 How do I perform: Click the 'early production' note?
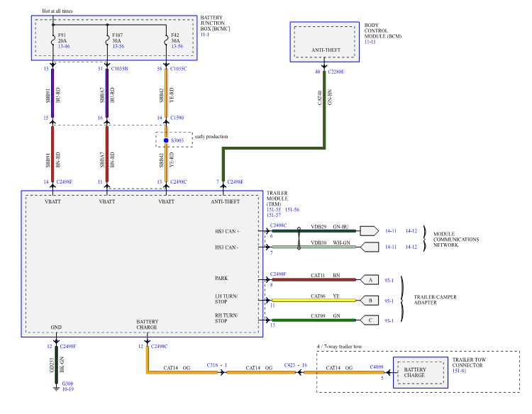211,137
